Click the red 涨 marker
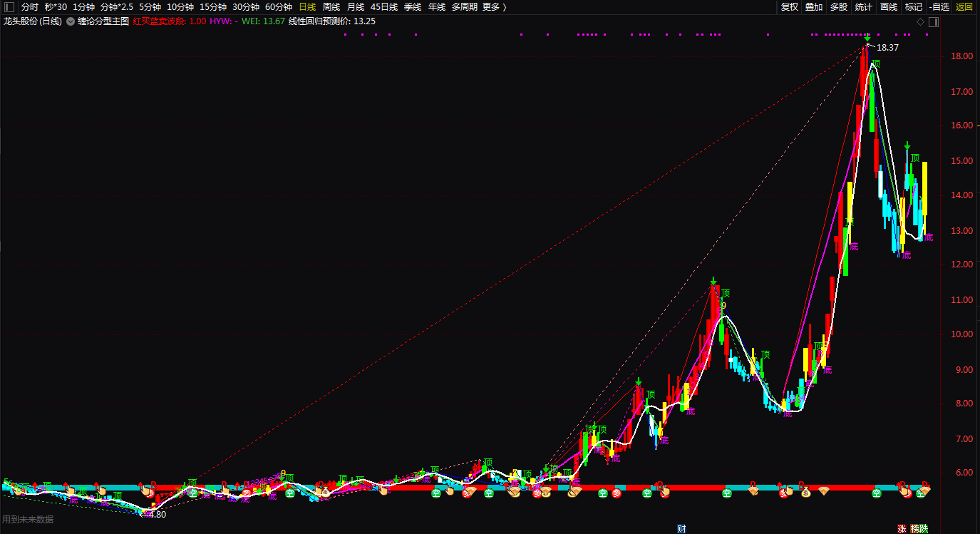The width and height of the screenshot is (980, 534). pyautogui.click(x=902, y=528)
